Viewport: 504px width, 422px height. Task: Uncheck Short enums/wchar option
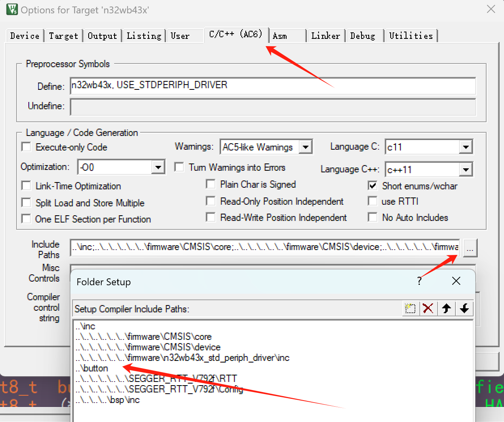(x=372, y=186)
